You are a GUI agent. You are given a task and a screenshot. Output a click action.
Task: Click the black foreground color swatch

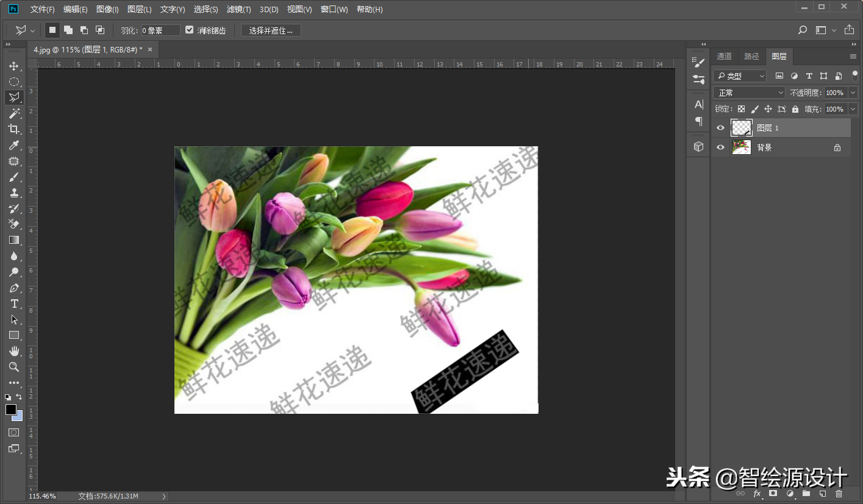[11, 410]
